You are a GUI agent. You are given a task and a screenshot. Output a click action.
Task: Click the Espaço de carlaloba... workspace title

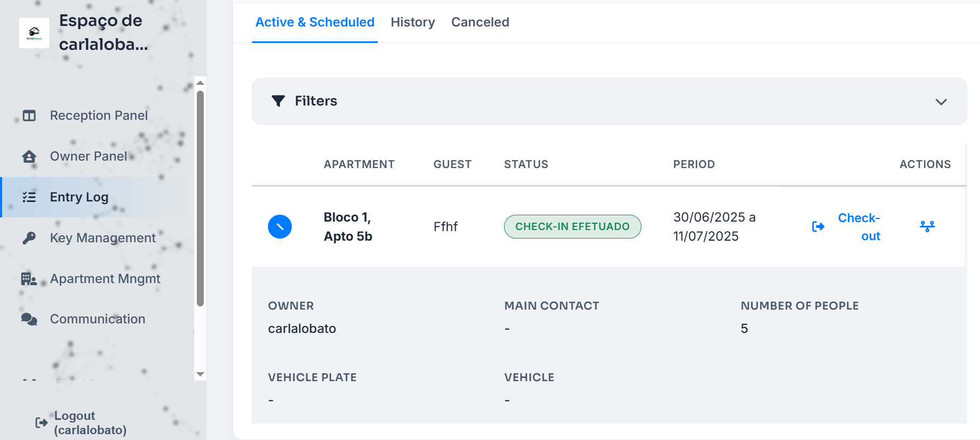[x=103, y=32]
